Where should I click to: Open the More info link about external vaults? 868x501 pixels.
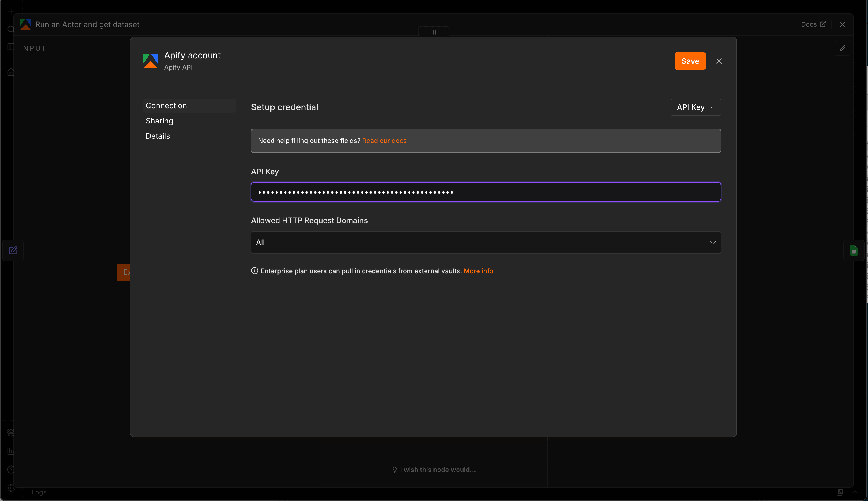pos(478,271)
